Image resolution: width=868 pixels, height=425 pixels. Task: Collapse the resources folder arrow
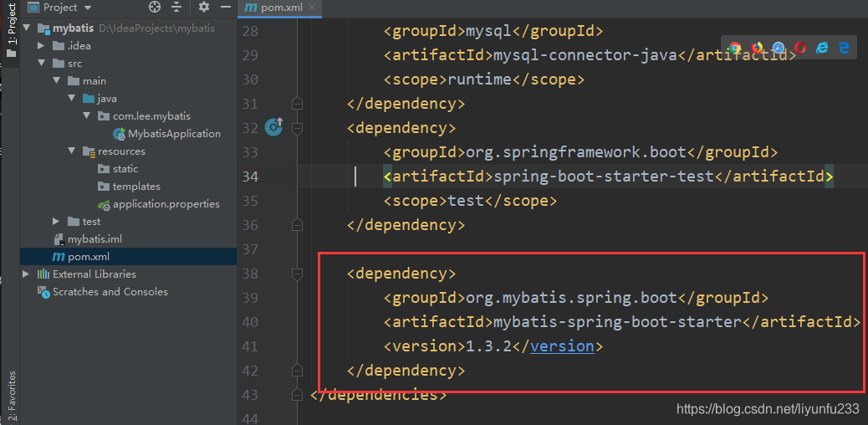(71, 151)
